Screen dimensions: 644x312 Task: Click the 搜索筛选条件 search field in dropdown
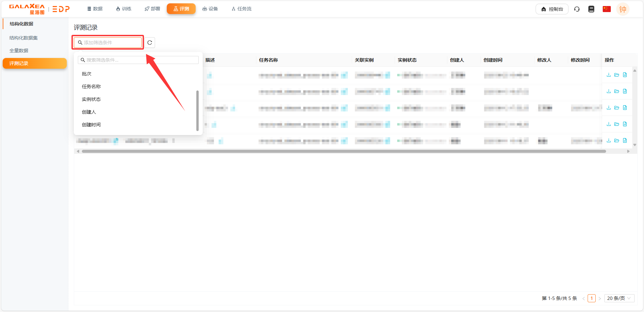(138, 60)
